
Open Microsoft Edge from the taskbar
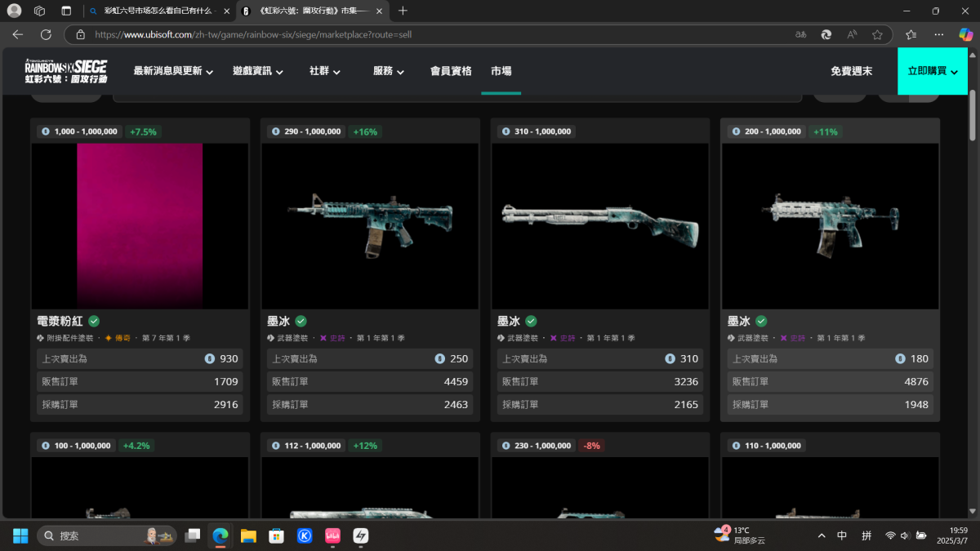point(220,535)
